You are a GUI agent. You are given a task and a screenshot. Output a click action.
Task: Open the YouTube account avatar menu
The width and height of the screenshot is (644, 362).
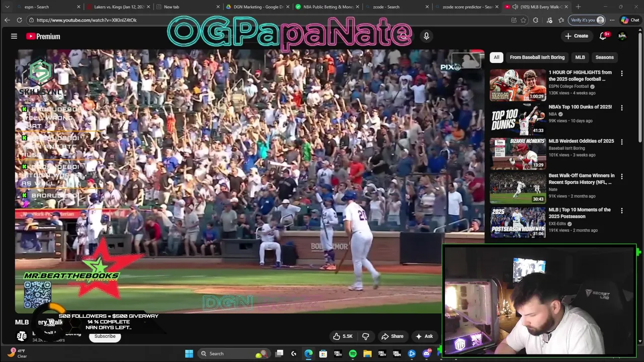(622, 36)
